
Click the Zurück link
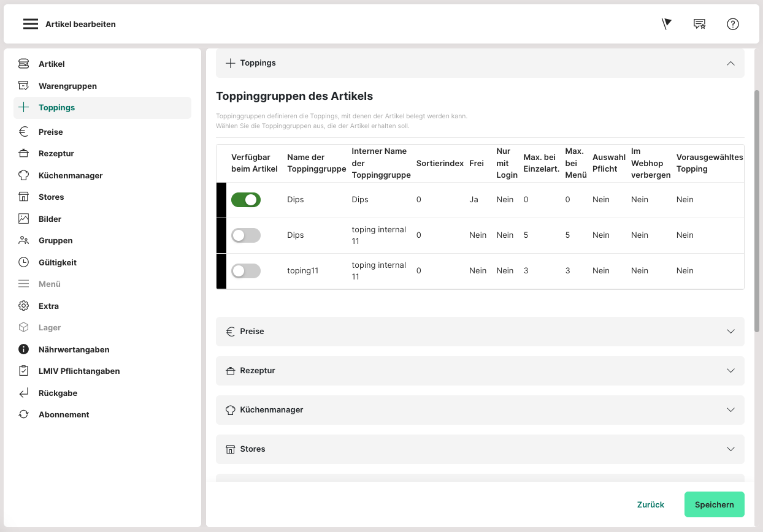[650, 504]
